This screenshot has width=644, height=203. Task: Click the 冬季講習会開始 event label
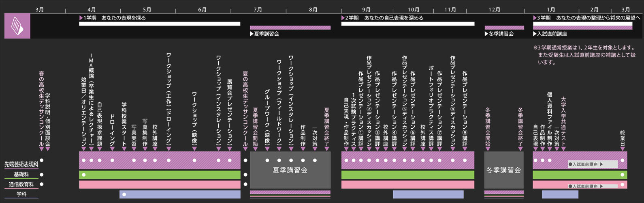(x=488, y=127)
